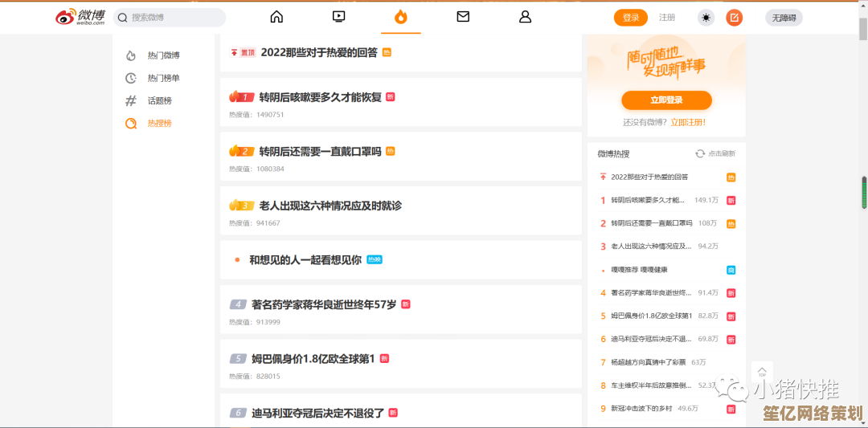Open 话题榜 in the left sidebar
This screenshot has height=428, width=868.
tap(159, 100)
